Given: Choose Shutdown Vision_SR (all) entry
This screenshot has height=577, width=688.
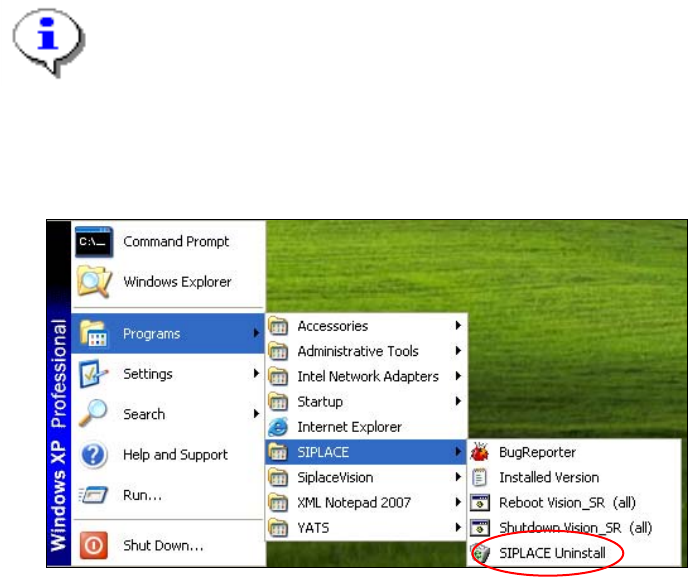Looking at the screenshot, I should tap(574, 528).
